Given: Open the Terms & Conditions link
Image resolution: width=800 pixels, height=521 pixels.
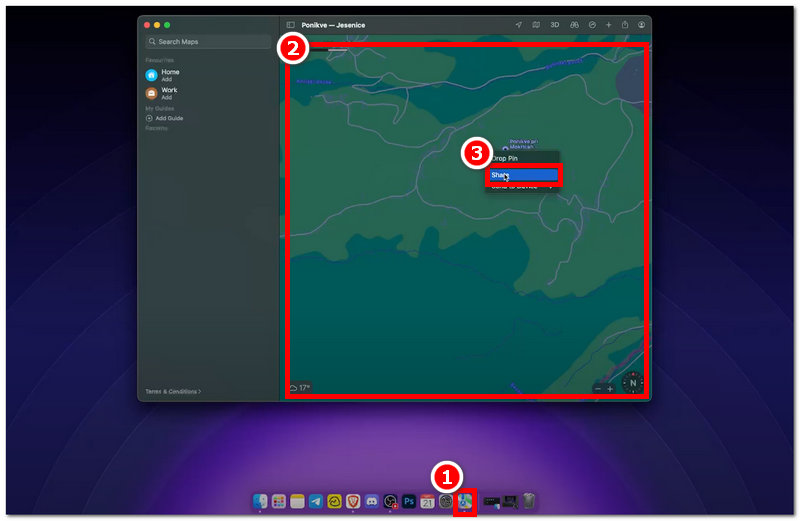Looking at the screenshot, I should 173,391.
